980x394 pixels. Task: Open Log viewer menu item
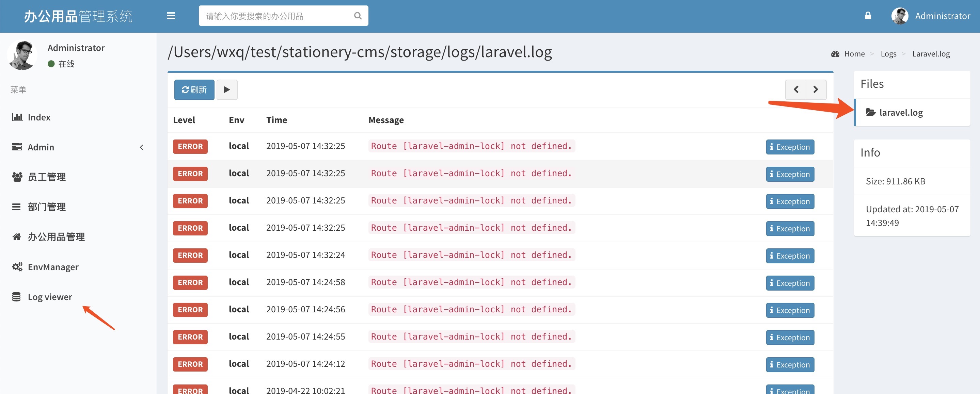(x=50, y=297)
